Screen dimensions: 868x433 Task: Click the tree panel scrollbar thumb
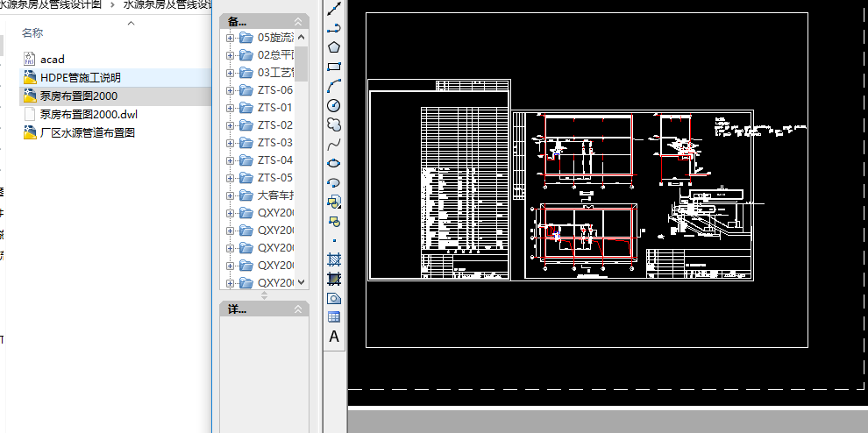[301, 64]
